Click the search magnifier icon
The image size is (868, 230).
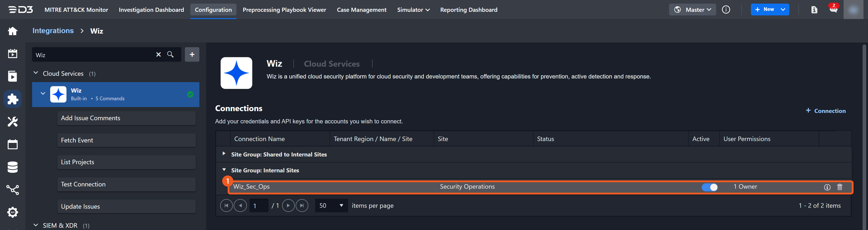click(x=170, y=55)
